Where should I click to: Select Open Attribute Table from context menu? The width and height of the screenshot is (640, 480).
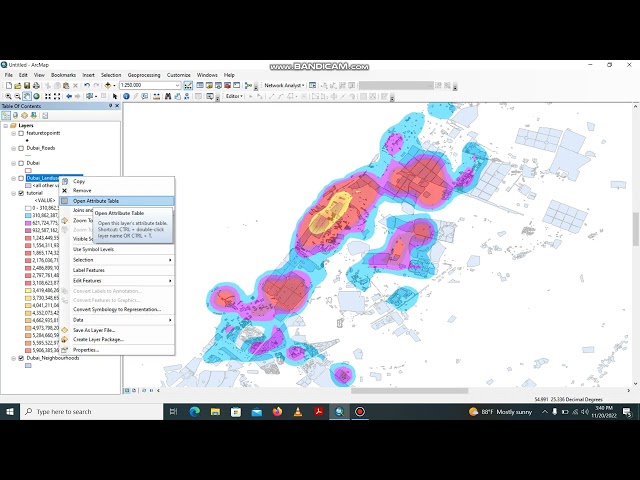pos(117,201)
